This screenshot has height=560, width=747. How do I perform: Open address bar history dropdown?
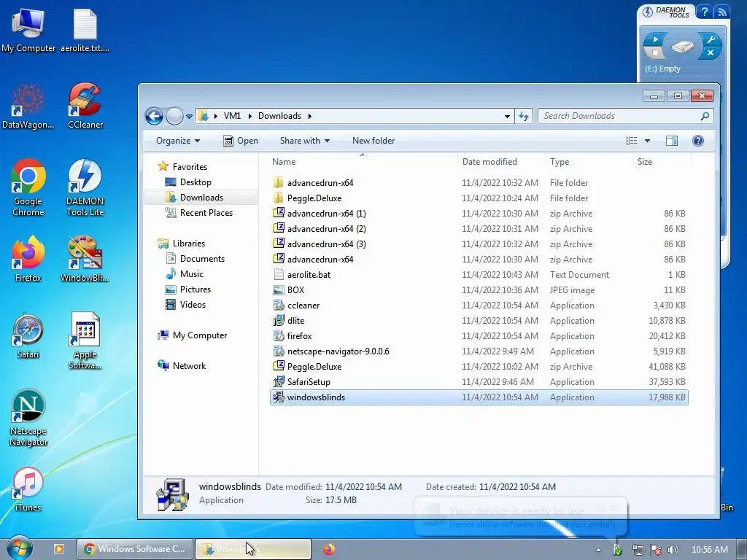pos(507,116)
